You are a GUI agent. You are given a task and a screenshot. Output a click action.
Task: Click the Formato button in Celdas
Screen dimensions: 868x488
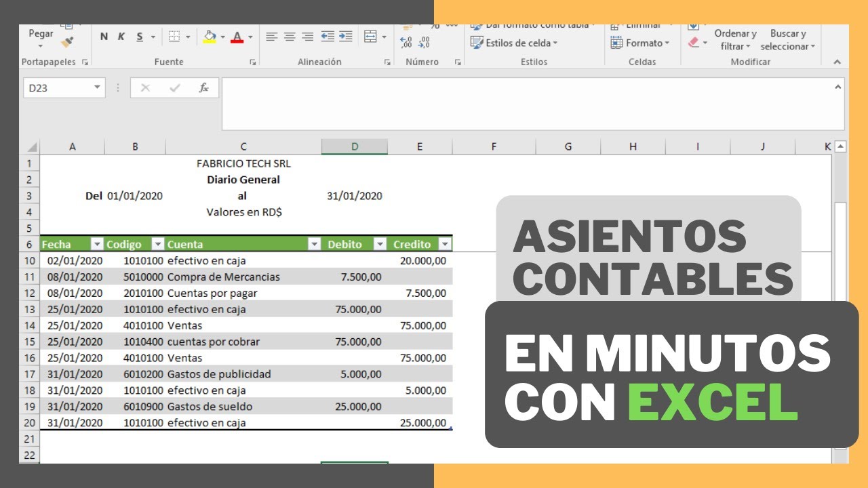coord(639,43)
